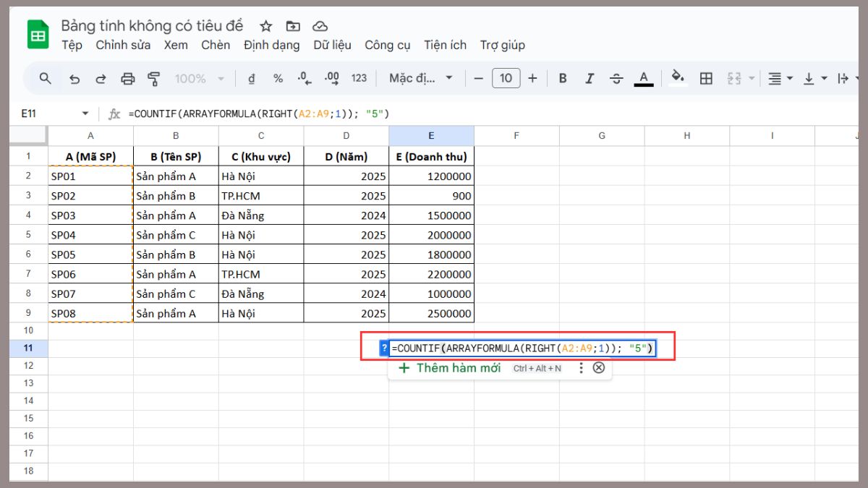This screenshot has height=488, width=868.
Task: Click the move to folder icon
Action: point(293,26)
